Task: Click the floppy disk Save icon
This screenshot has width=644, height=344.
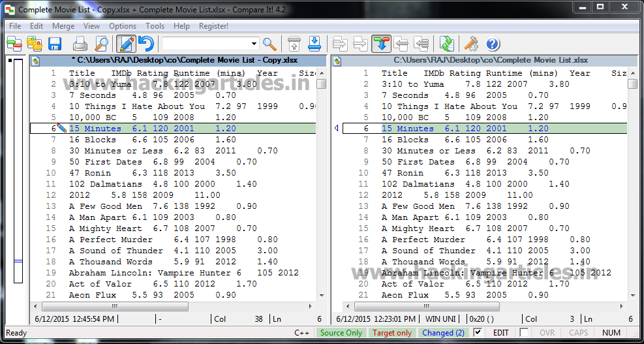Action: (x=55, y=44)
